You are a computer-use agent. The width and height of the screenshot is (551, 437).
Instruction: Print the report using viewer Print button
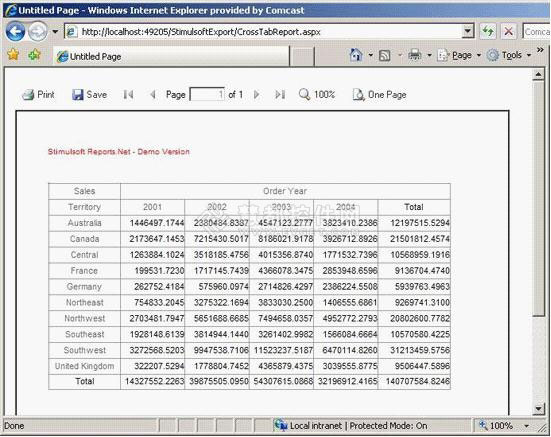click(38, 94)
